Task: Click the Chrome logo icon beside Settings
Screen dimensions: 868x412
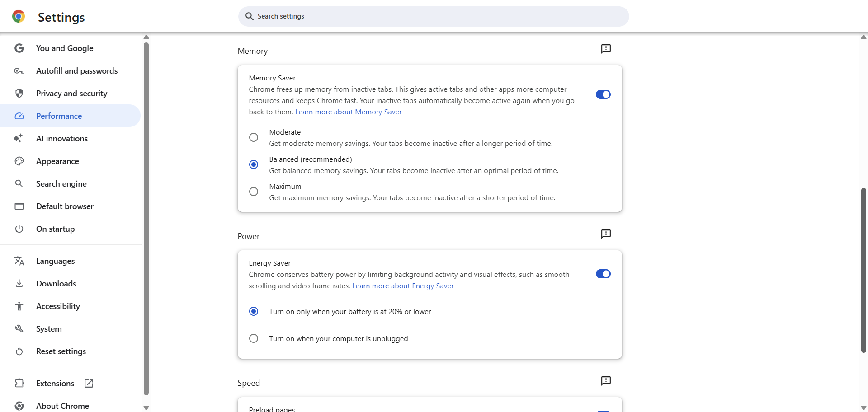Action: click(x=19, y=17)
